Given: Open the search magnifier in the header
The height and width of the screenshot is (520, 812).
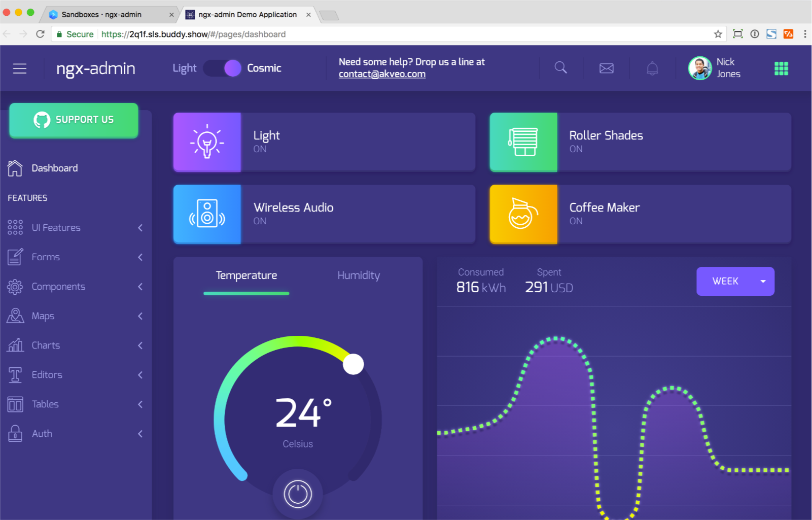Looking at the screenshot, I should [x=560, y=67].
